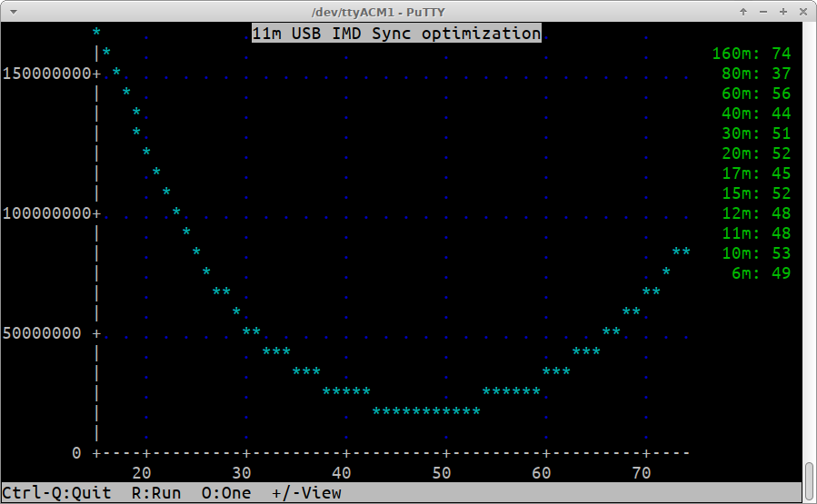Viewport: 817px width, 504px height.
Task: Minimize the PuTTY window
Action: [x=762, y=11]
